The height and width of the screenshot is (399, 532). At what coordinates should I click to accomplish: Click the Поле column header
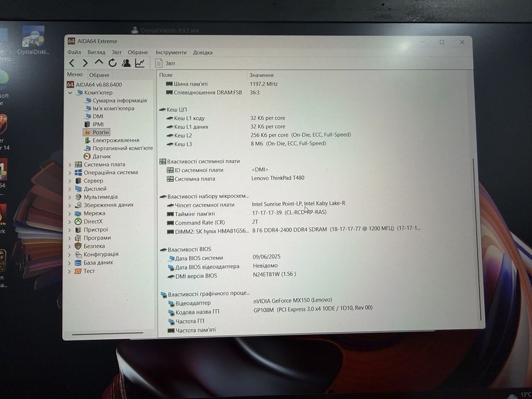pos(166,75)
